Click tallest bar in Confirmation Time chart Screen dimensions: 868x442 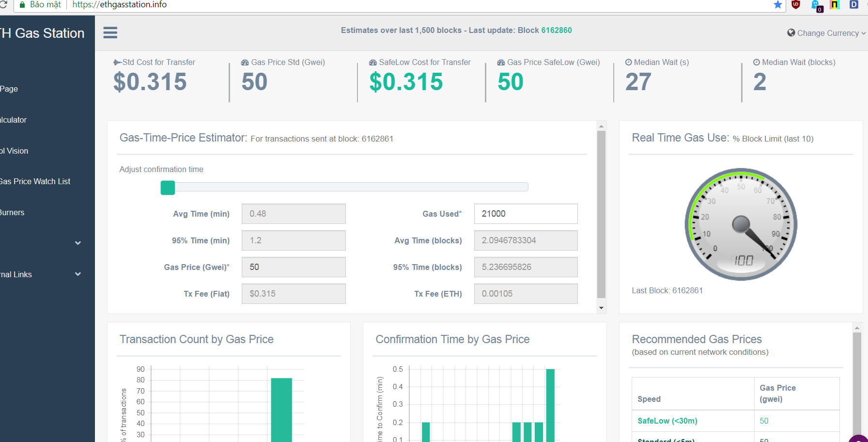pos(550,405)
